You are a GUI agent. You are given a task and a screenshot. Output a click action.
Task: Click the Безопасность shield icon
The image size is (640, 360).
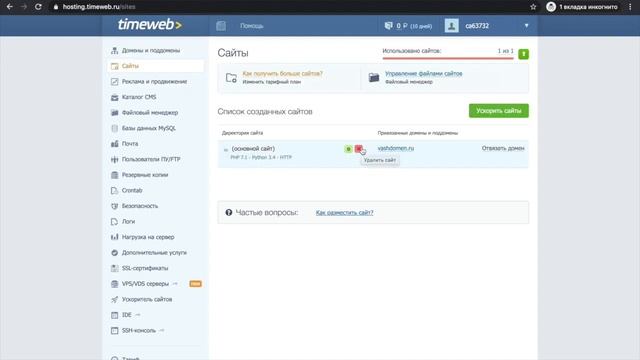(x=114, y=206)
